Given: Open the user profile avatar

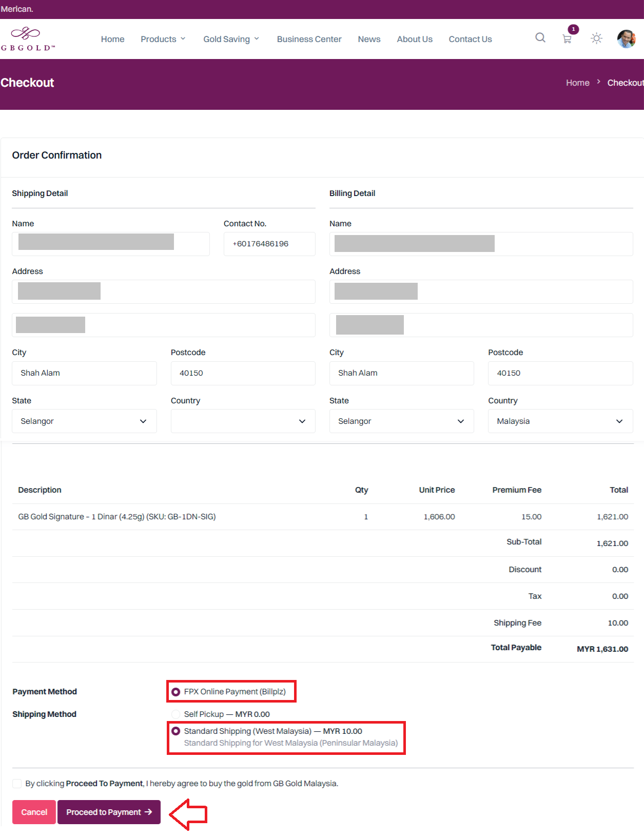Looking at the screenshot, I should [626, 39].
